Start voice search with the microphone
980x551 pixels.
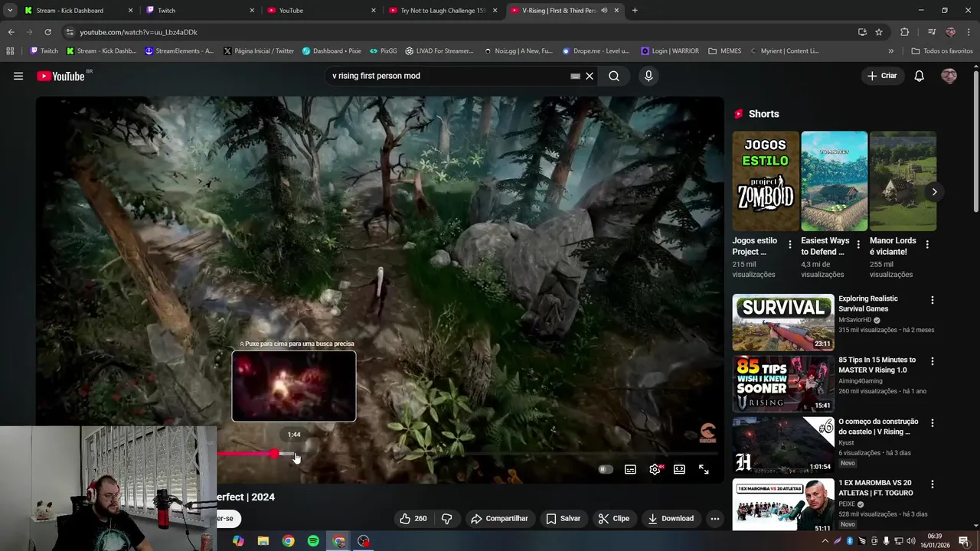click(x=648, y=76)
